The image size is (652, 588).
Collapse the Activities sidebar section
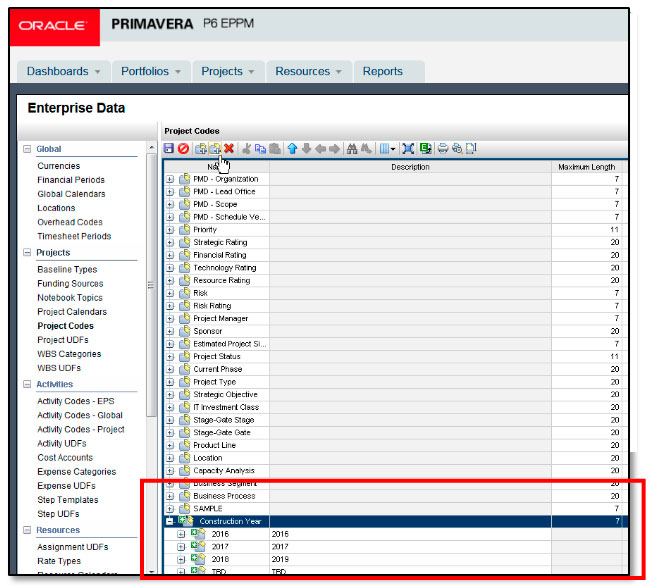27,384
